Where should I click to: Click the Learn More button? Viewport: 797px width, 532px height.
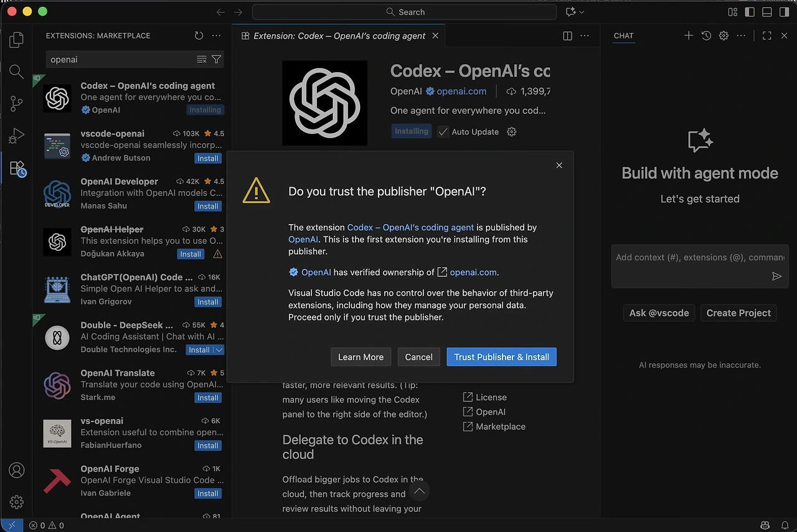[361, 357]
